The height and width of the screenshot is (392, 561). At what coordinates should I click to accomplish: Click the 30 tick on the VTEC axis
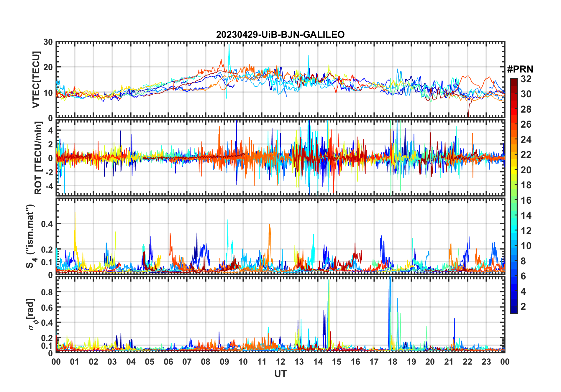[x=48, y=42]
